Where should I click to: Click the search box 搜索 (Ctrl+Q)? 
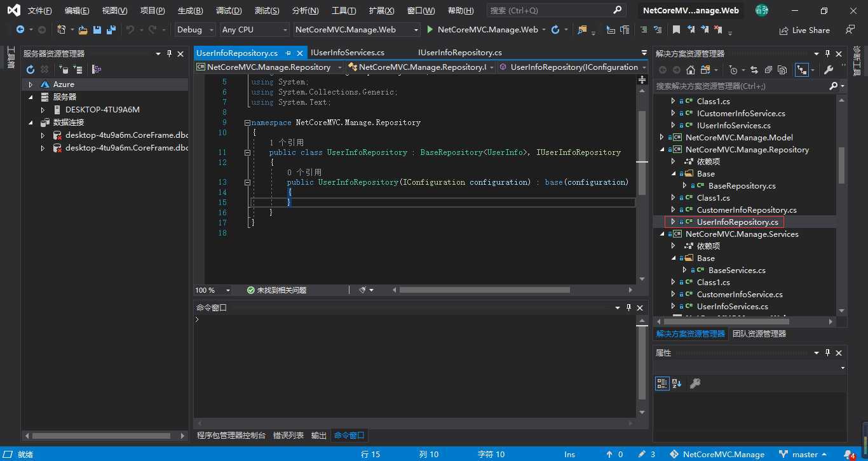557,11
